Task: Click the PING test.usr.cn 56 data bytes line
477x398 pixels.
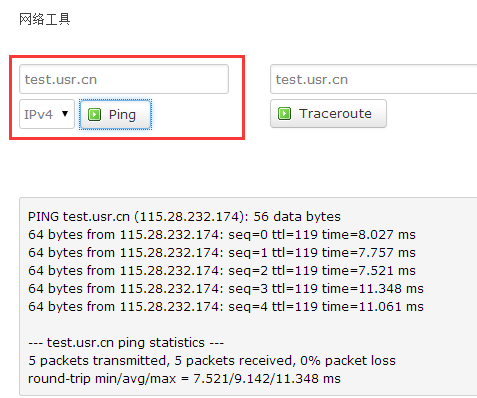Action: 184,217
